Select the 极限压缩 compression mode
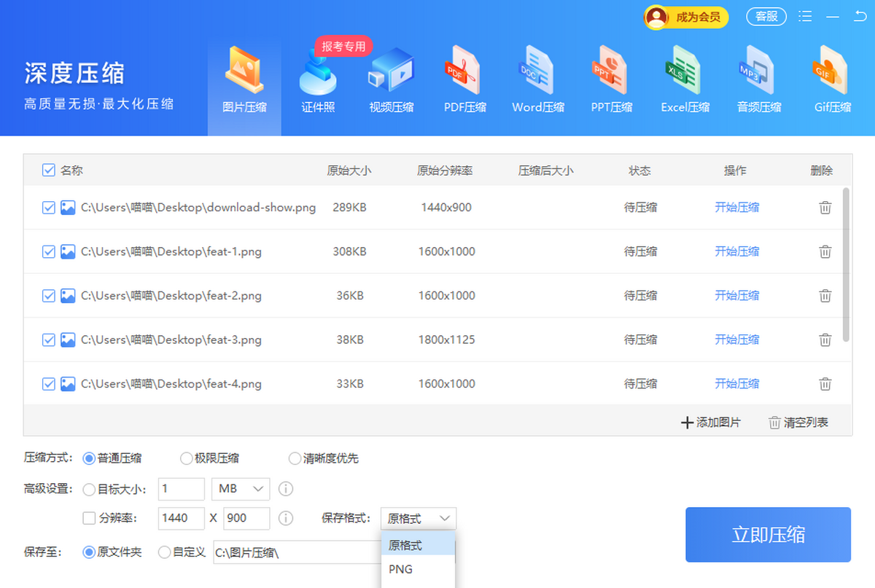Viewport: 875px width, 588px height. (x=187, y=458)
